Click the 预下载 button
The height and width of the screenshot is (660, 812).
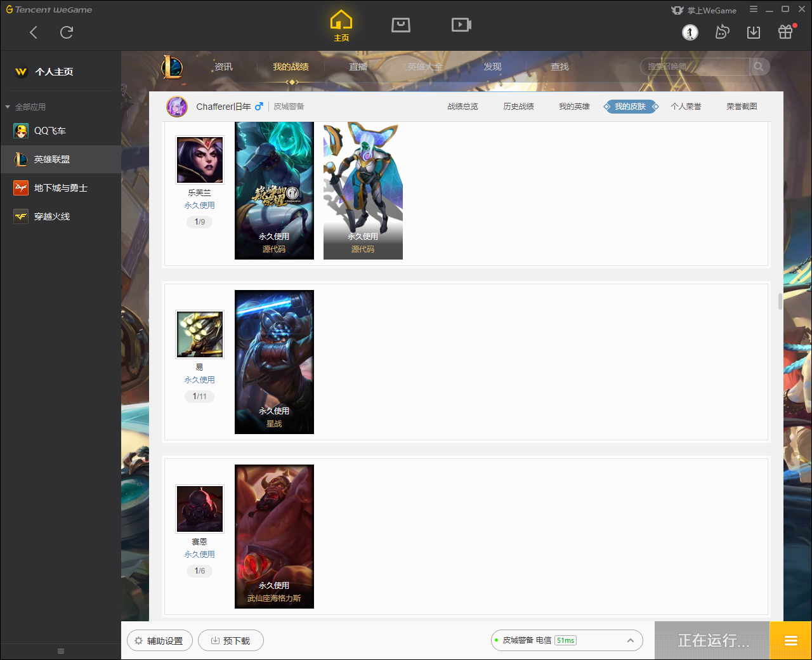[x=231, y=641]
